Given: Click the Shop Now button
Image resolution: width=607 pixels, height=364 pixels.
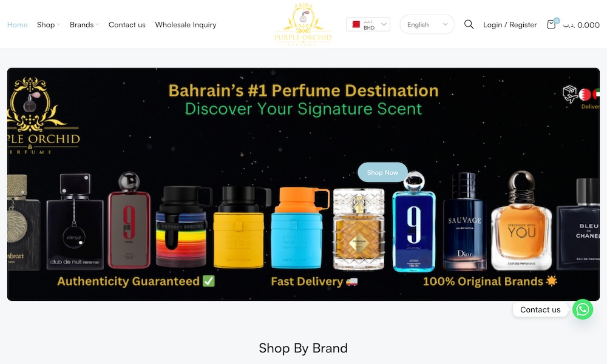Looking at the screenshot, I should (382, 172).
